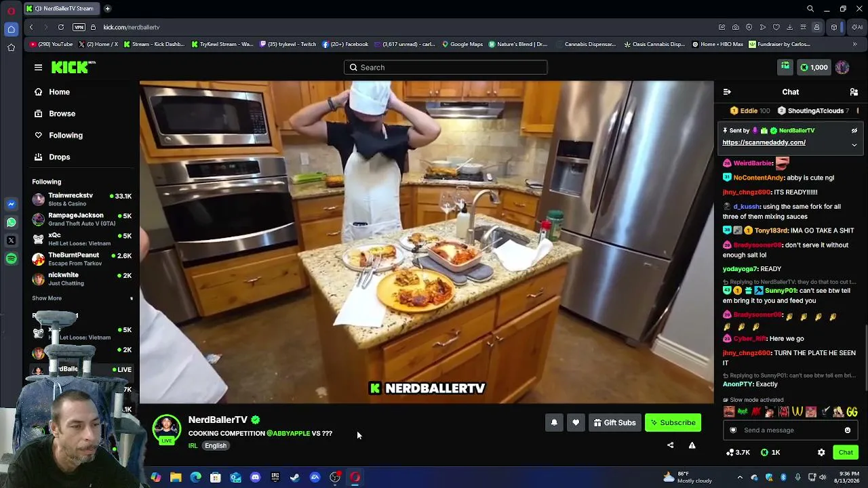Open Trainwreckstv channel from Following

coord(82,199)
